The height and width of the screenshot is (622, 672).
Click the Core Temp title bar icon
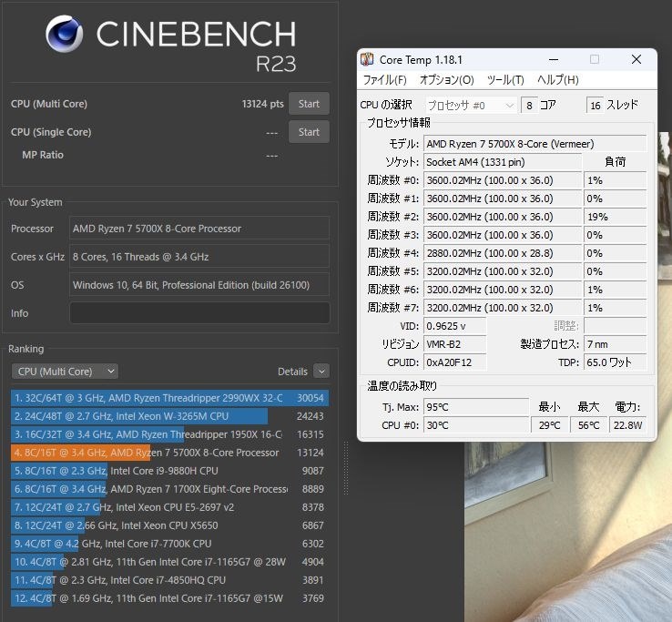point(367,59)
